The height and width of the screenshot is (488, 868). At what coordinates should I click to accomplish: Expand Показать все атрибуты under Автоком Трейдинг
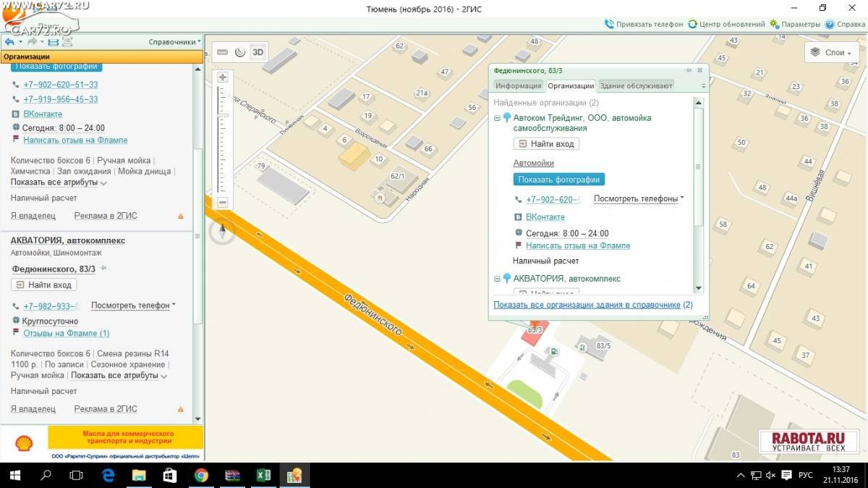coord(59,182)
